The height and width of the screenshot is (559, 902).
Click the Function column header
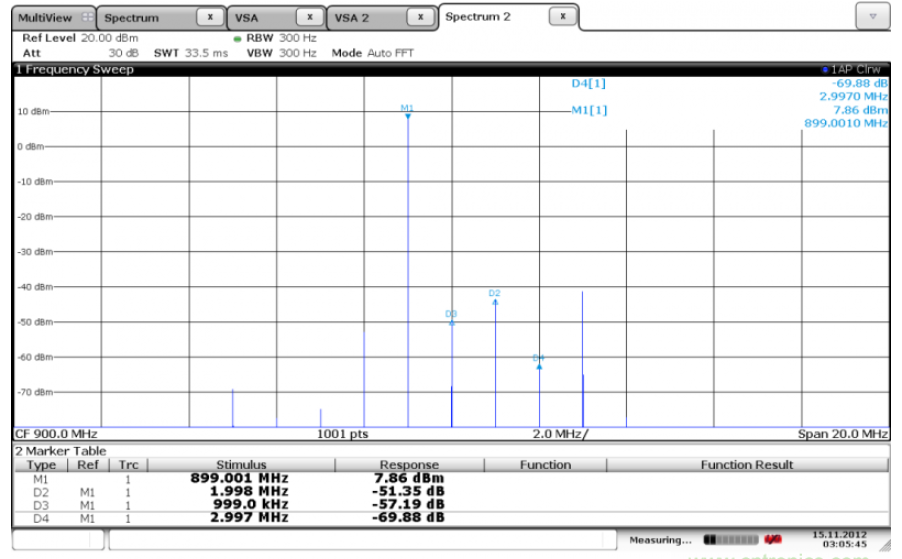click(545, 465)
